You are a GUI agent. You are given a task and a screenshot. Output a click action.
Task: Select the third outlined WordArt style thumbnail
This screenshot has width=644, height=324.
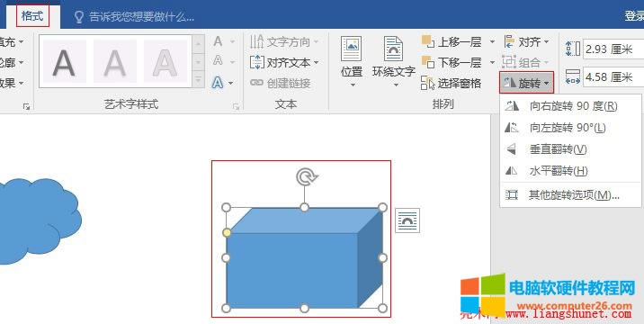point(165,61)
